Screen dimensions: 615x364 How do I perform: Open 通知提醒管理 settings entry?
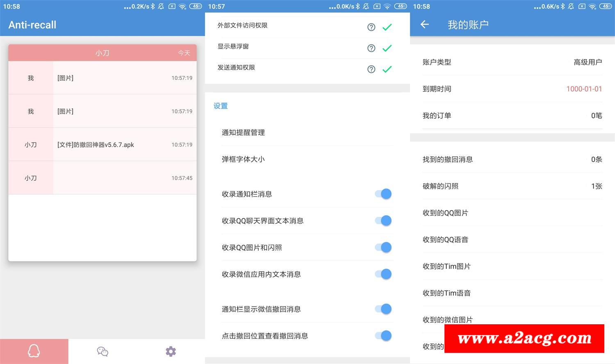pos(307,132)
